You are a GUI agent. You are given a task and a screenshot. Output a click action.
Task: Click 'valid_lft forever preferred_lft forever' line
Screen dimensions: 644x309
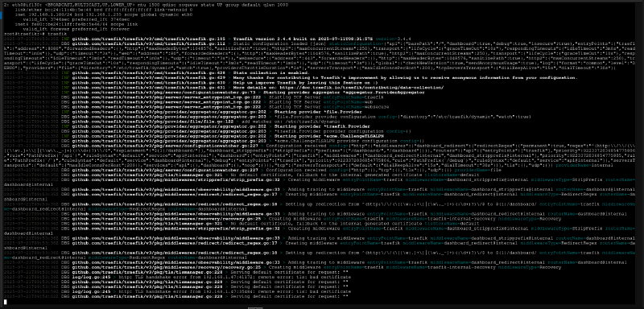(76, 29)
